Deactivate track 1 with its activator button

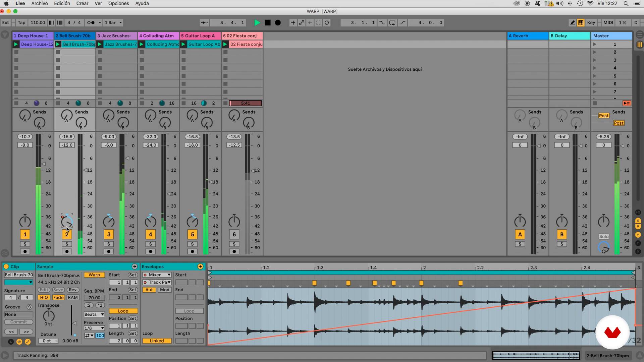(x=25, y=234)
